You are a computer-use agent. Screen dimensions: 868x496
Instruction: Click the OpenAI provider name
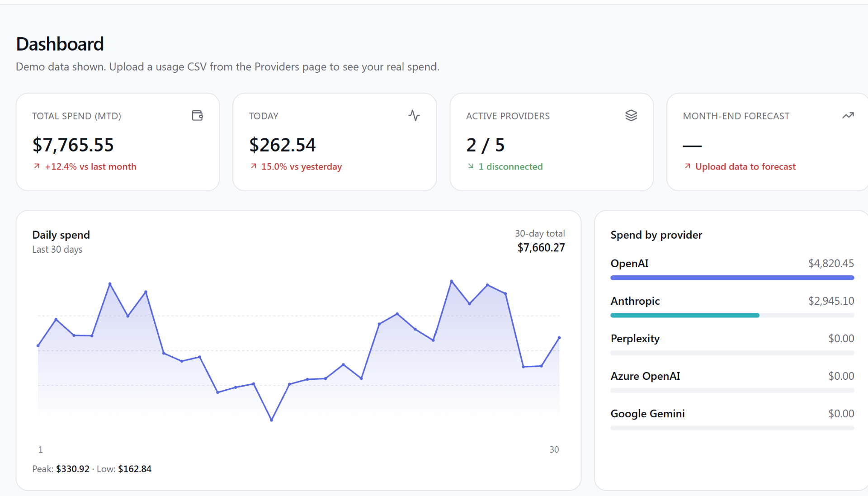pos(629,263)
